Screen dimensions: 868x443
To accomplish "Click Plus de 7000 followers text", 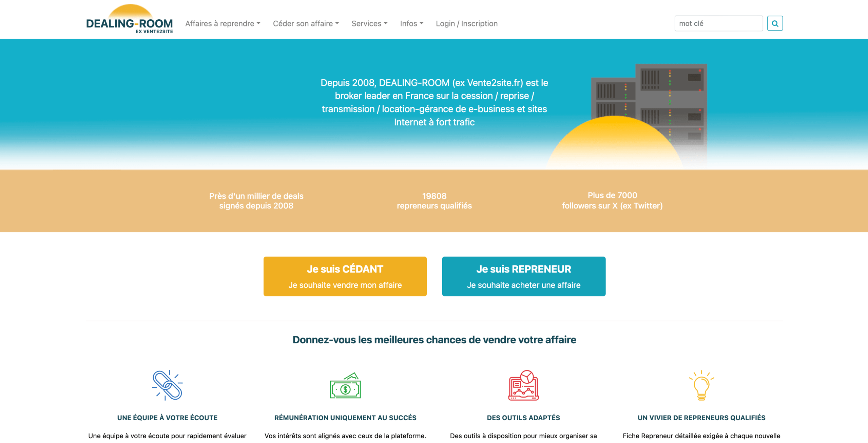I will [x=612, y=200].
